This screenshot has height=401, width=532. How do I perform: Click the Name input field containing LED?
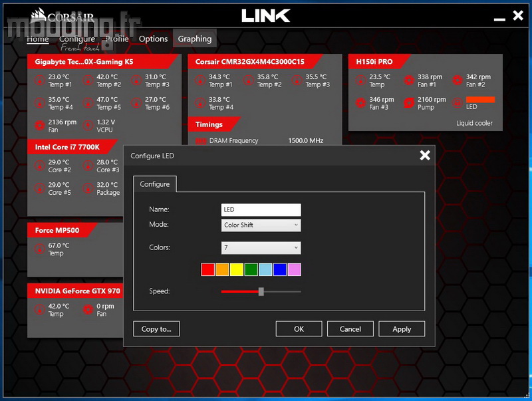click(x=261, y=209)
